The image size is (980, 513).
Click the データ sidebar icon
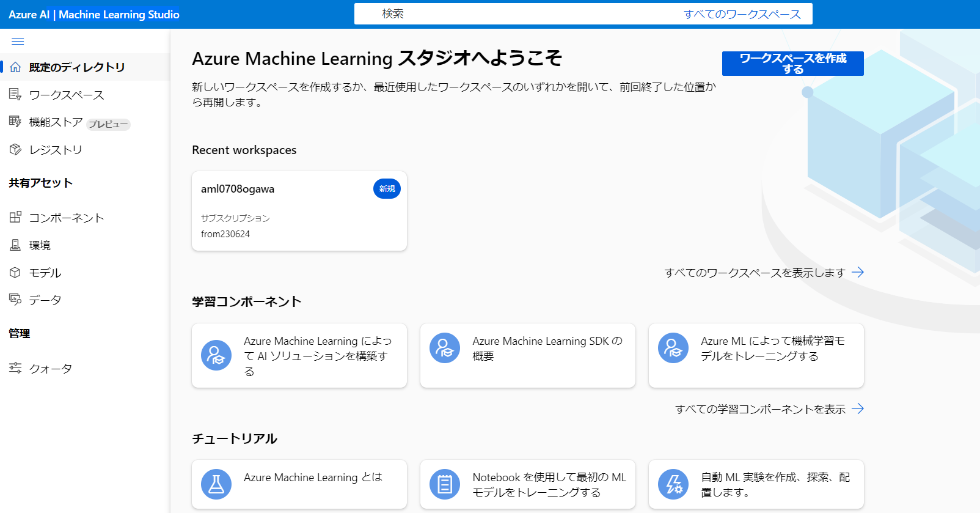[15, 300]
